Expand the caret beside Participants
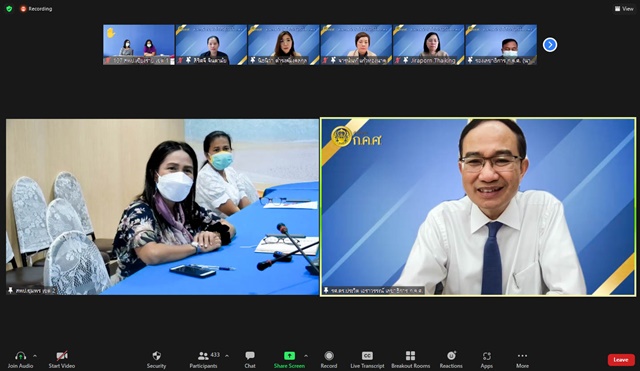Screen dimensions: 640x371 (x=227, y=356)
